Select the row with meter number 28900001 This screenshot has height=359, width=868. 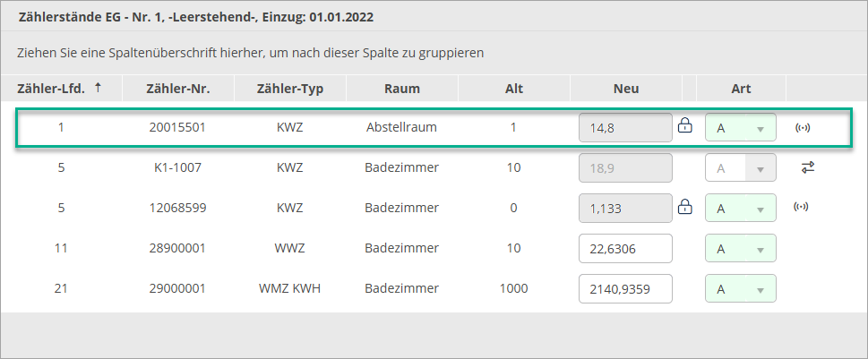click(177, 248)
